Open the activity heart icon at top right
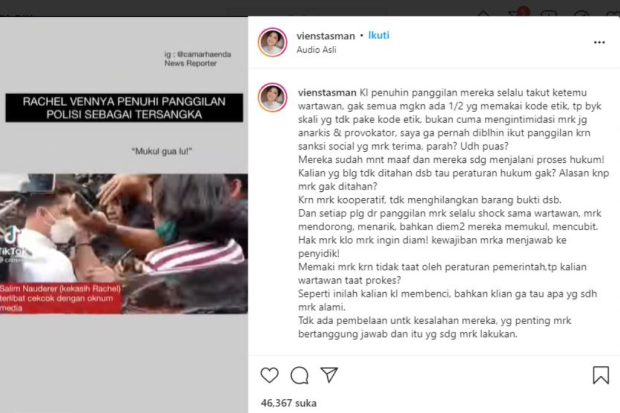The width and height of the screenshot is (620, 413). (613, 14)
